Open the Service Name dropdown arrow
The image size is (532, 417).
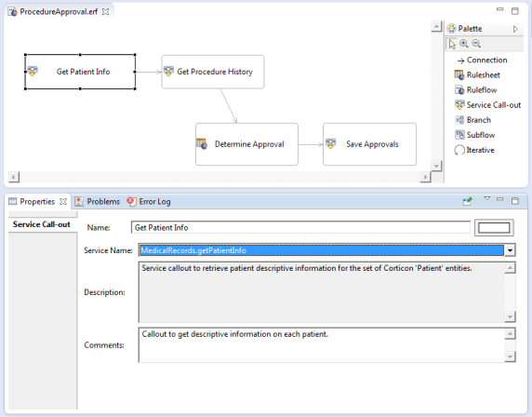click(510, 250)
